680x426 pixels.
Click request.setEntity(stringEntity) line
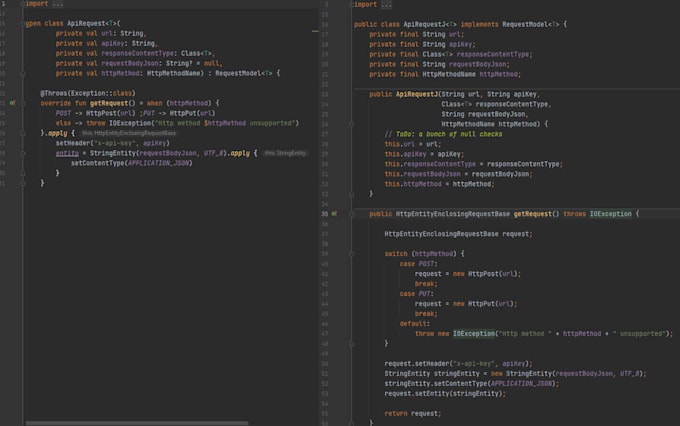[445, 393]
